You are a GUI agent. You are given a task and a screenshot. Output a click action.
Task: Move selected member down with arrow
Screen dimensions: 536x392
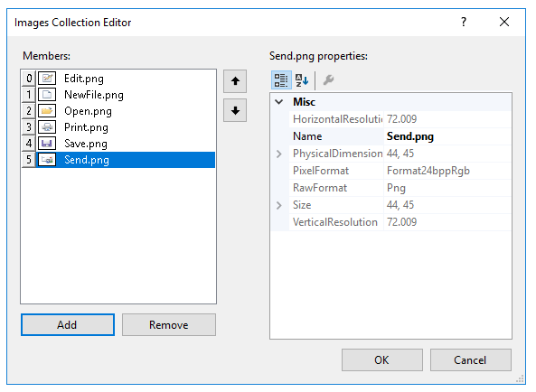click(235, 110)
